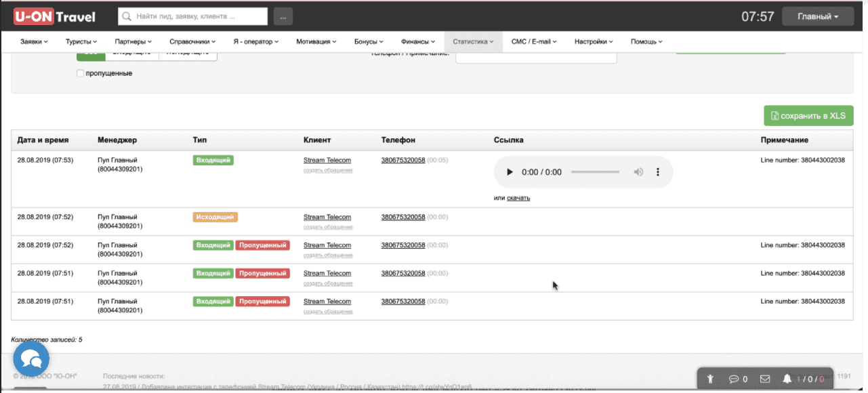This screenshot has width=868, height=393.
Task: Click сохранить в XLS button
Action: click(808, 115)
